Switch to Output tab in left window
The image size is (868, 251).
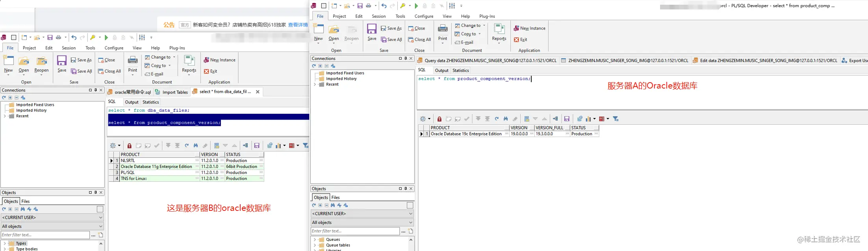[132, 102]
